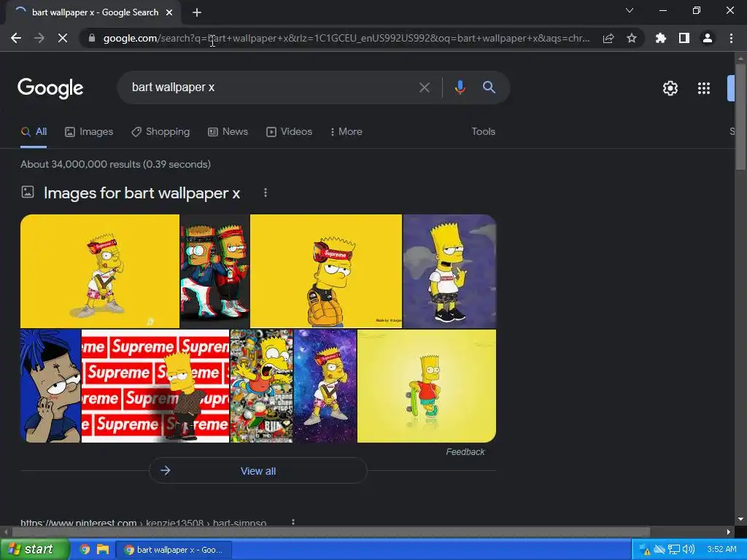Click the vertical page scrollbar thumb
747x560 pixels.
740,116
